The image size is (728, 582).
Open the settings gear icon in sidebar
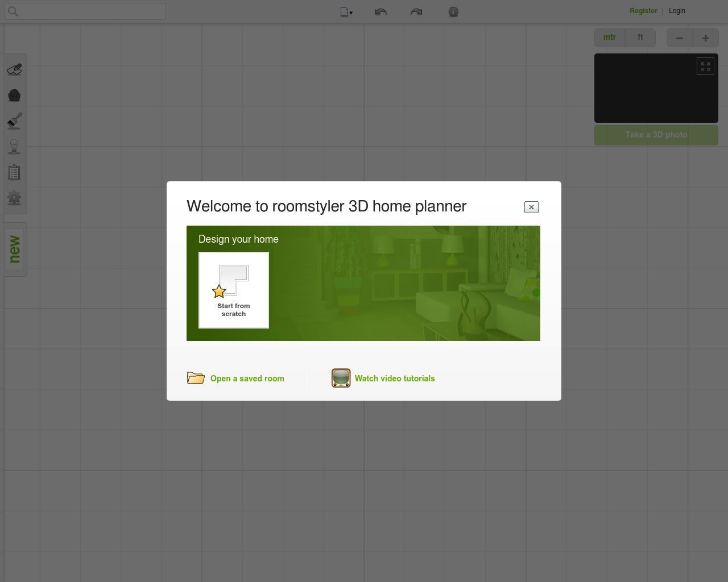point(14,198)
